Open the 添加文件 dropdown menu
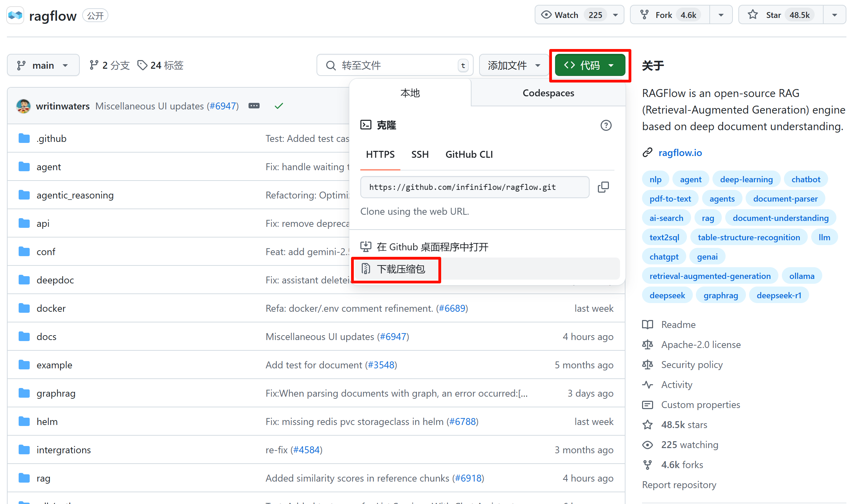 (x=514, y=65)
